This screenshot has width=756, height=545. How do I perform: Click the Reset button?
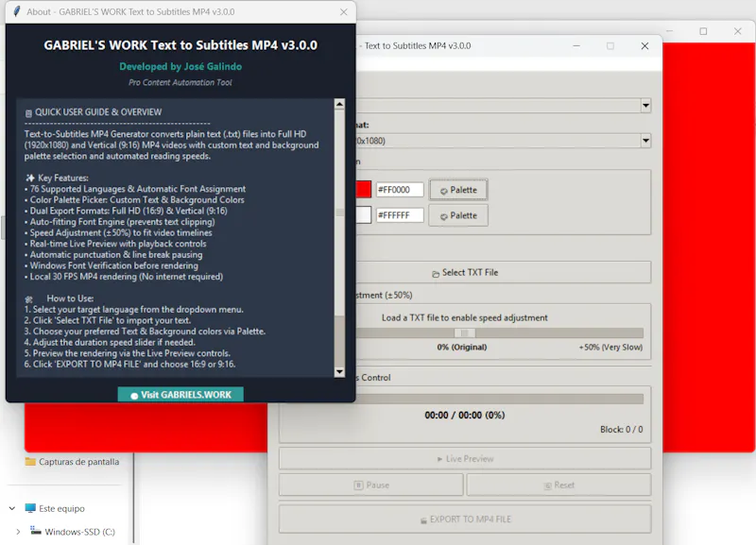558,485
